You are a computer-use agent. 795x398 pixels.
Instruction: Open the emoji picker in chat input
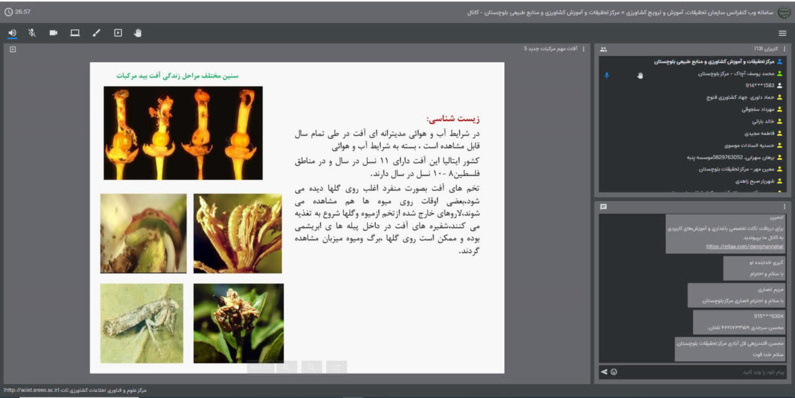coord(614,372)
